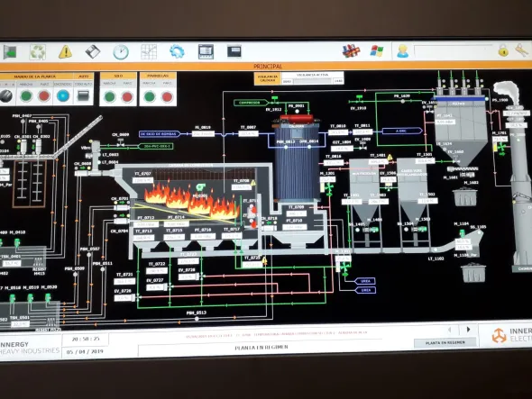Click the warning triangle next to TT_0725

click(x=264, y=260)
